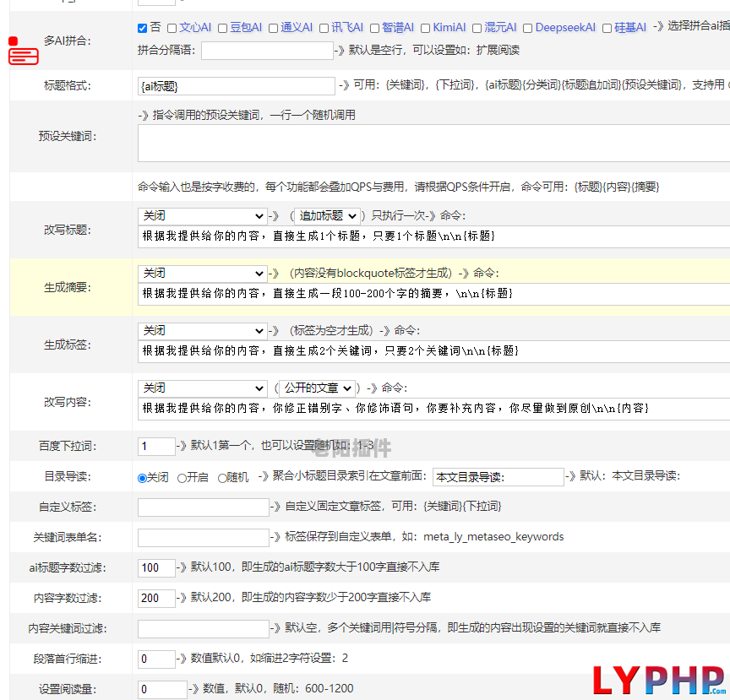
Task: Open the 改写标题 关闭 dropdown
Action: pos(202,216)
